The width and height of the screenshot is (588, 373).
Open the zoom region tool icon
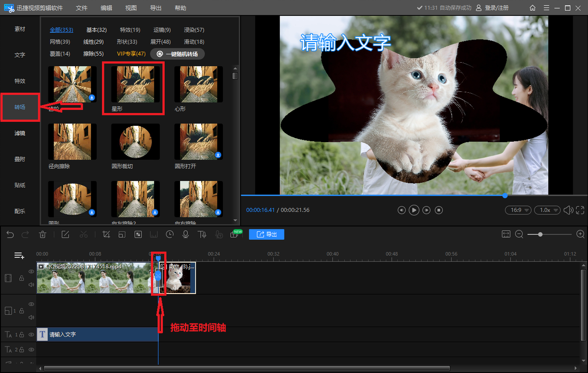(122, 234)
